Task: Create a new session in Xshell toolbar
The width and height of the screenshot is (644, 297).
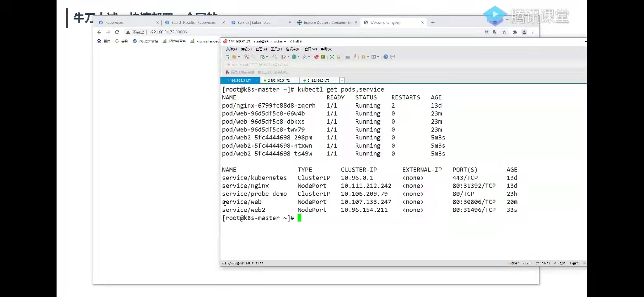Action: 227,57
